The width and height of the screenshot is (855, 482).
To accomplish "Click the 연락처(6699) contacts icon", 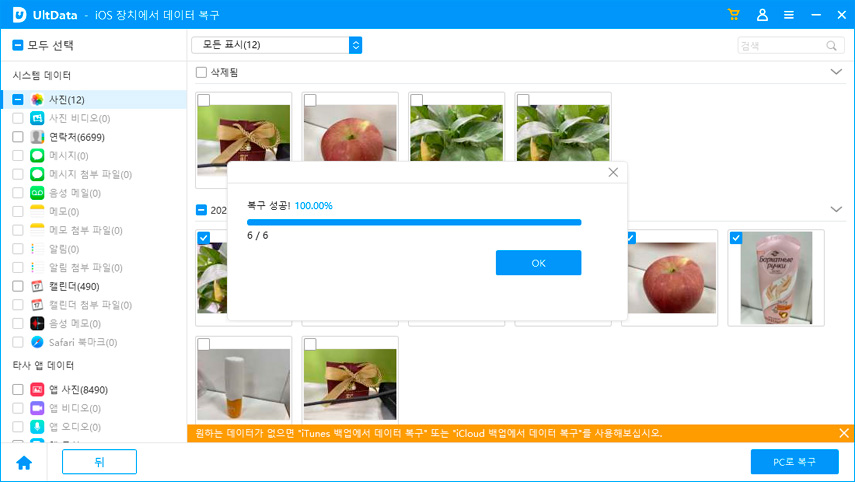I will pyautogui.click(x=37, y=137).
